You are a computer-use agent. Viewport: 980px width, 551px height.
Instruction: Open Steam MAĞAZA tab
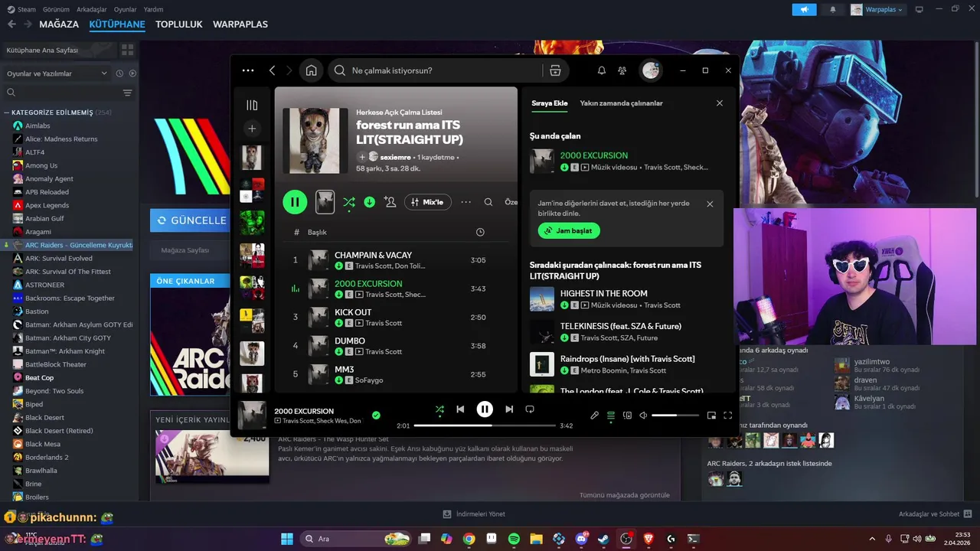(x=59, y=24)
